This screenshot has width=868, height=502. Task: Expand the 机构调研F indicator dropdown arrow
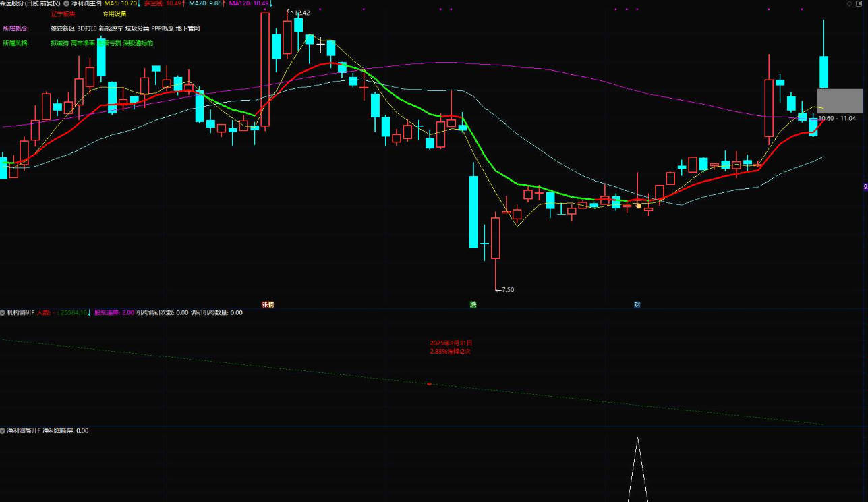click(3, 312)
